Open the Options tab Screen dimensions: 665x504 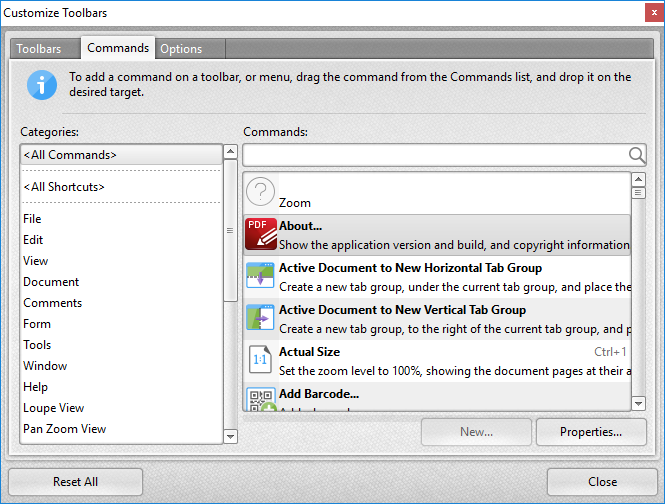tap(181, 49)
